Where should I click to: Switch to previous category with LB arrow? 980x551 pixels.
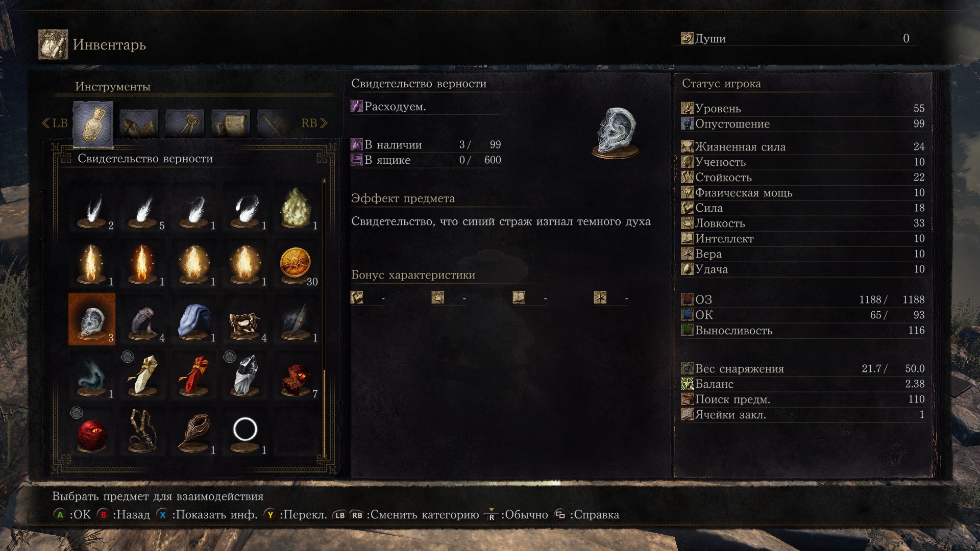coord(54,123)
